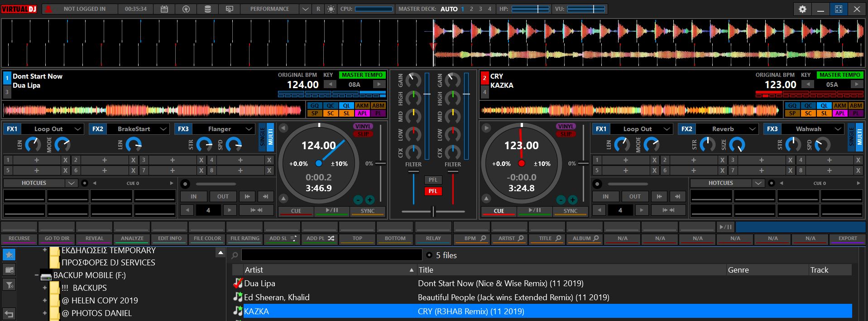Toggle FX2 Reverb on deck 2
The image size is (868, 321).
687,129
